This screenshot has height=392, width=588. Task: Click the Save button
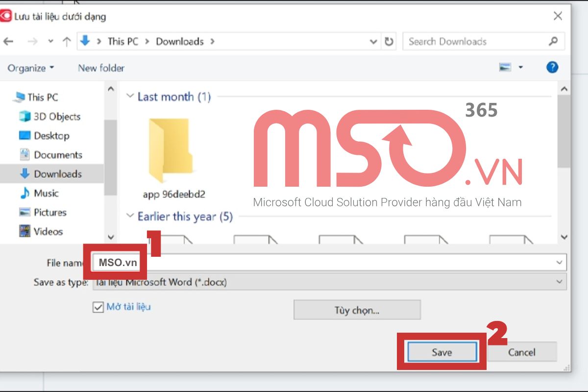point(441,352)
